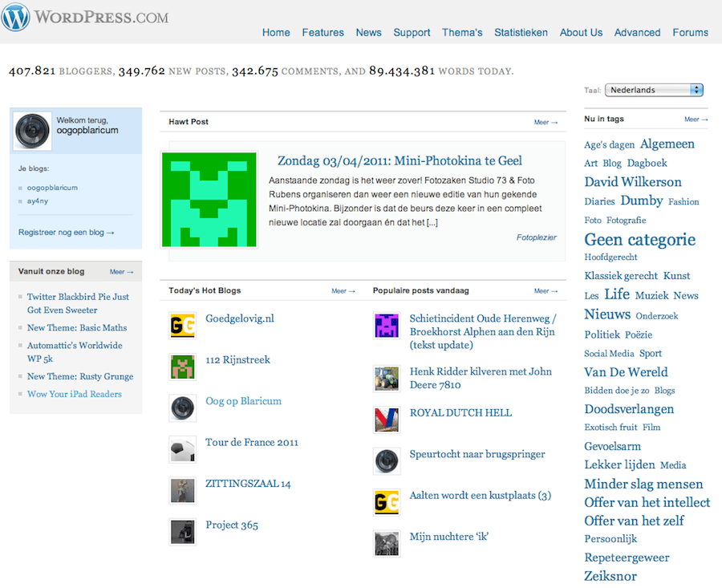Click the 112 Rijnstreek blog avatar
Screen dimensions: 722x588
tap(183, 367)
